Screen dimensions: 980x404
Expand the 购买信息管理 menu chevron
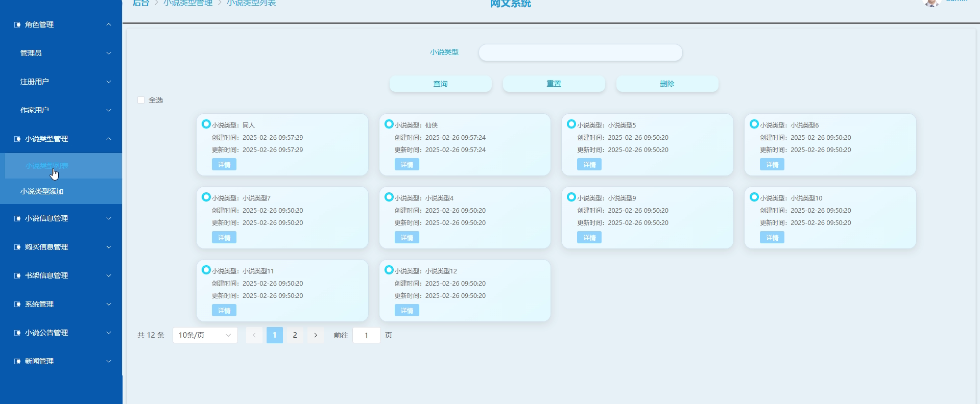[x=109, y=247]
